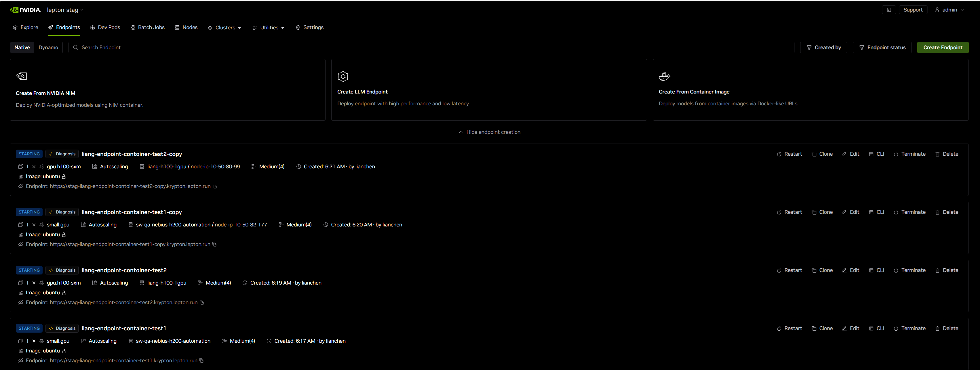Go to the Batch Jobs tab
The width and height of the screenshot is (980, 370).
coord(147,27)
